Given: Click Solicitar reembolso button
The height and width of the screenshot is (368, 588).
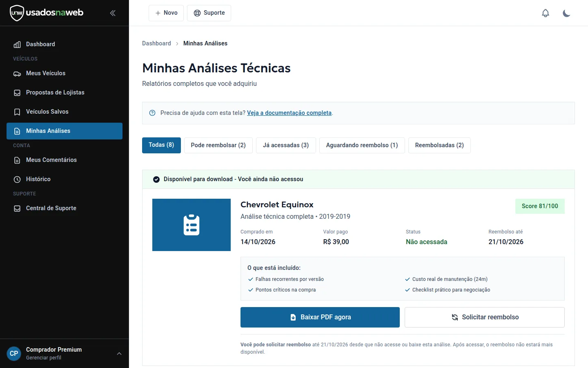Looking at the screenshot, I should click(x=485, y=317).
